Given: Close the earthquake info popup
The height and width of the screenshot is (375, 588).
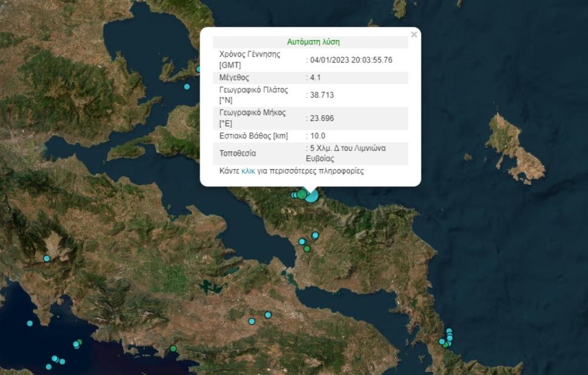Looking at the screenshot, I should (x=414, y=35).
